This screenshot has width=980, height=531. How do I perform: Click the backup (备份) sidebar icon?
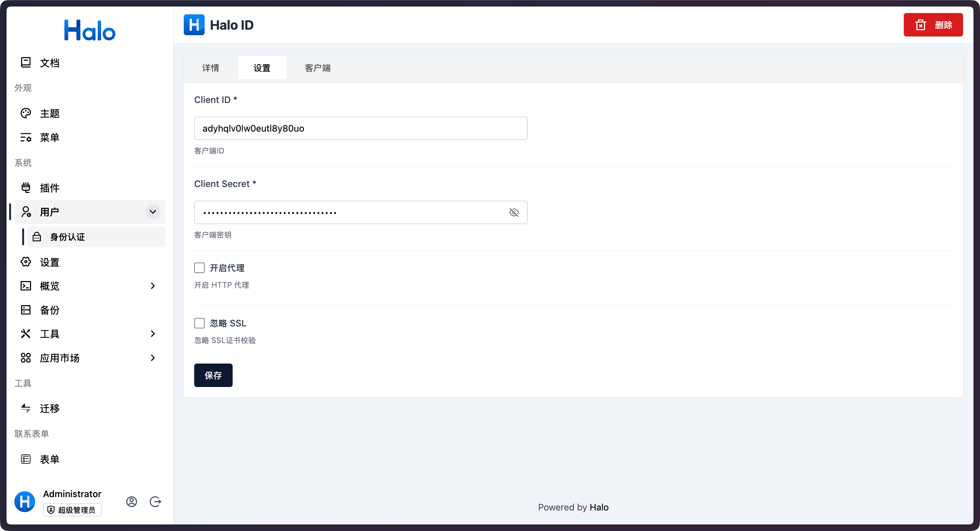tap(25, 309)
